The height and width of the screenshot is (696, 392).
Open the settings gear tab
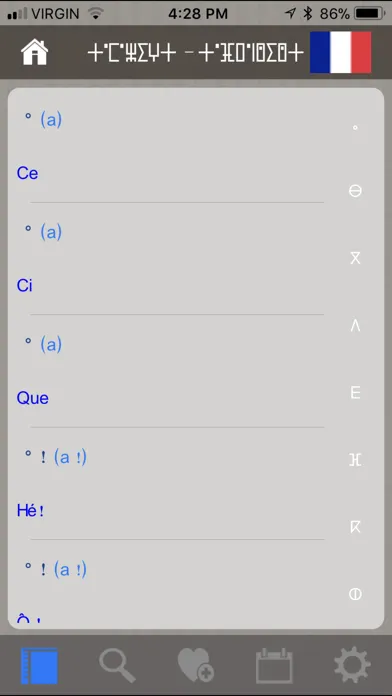point(352,665)
